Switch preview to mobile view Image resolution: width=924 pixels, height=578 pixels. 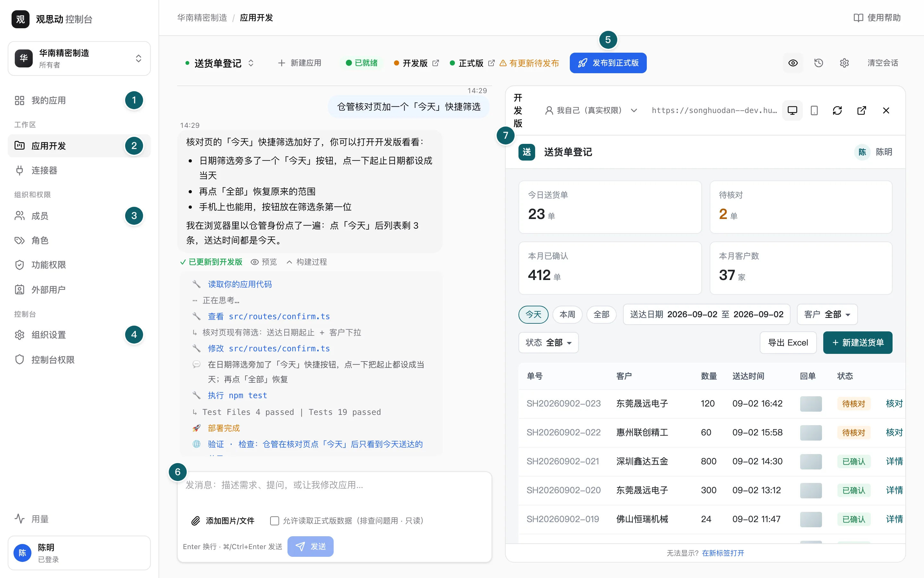coord(814,110)
